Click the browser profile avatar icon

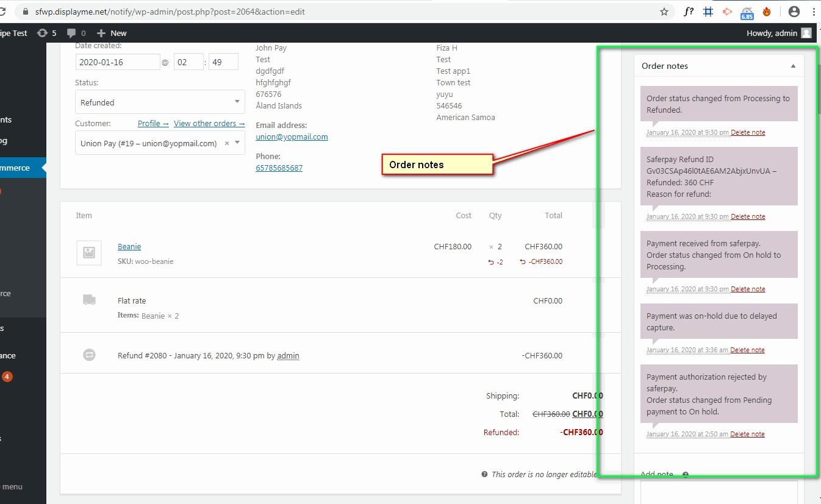pos(794,12)
